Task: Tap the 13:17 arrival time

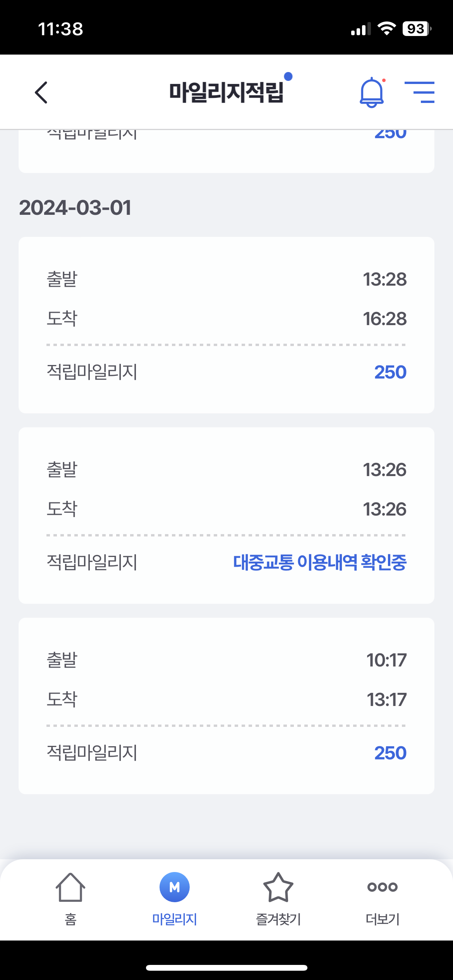Action: [x=386, y=700]
